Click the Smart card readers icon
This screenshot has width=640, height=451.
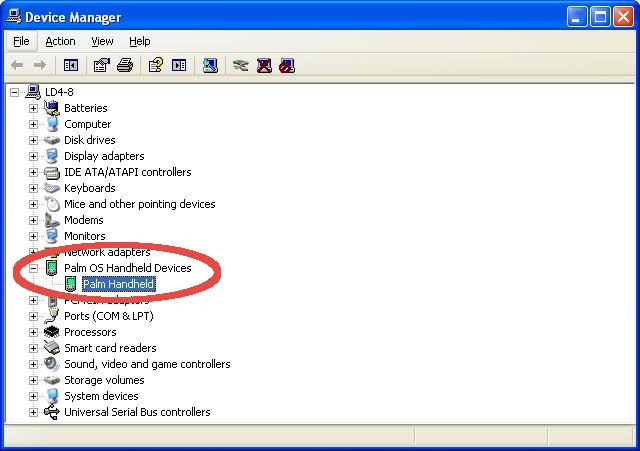52,348
